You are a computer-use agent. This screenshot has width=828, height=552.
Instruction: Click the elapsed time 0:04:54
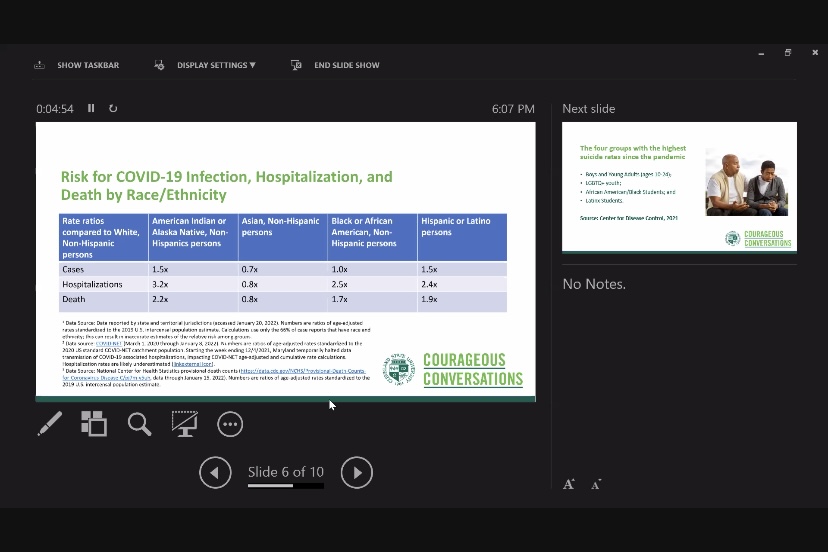click(55, 109)
